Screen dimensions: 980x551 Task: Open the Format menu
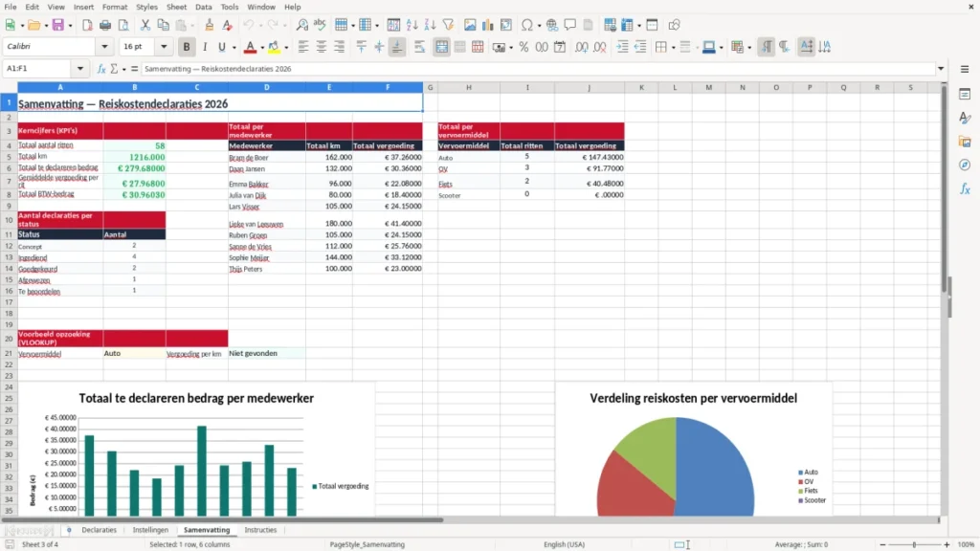tap(115, 7)
